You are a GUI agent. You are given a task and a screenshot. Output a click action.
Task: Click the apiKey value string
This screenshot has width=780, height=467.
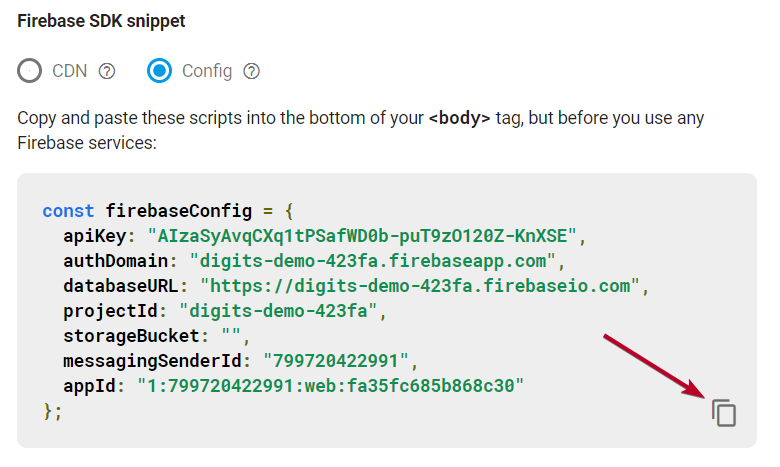click(x=365, y=236)
